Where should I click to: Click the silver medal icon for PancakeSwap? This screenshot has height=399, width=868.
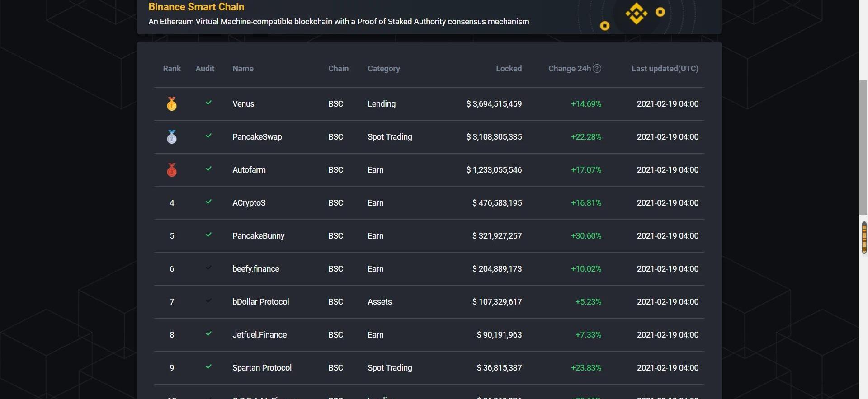[172, 137]
